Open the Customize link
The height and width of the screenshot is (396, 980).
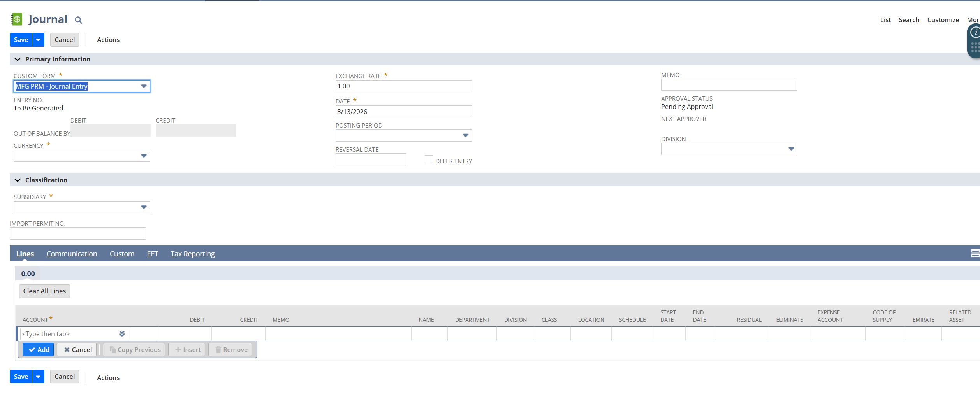(x=943, y=20)
